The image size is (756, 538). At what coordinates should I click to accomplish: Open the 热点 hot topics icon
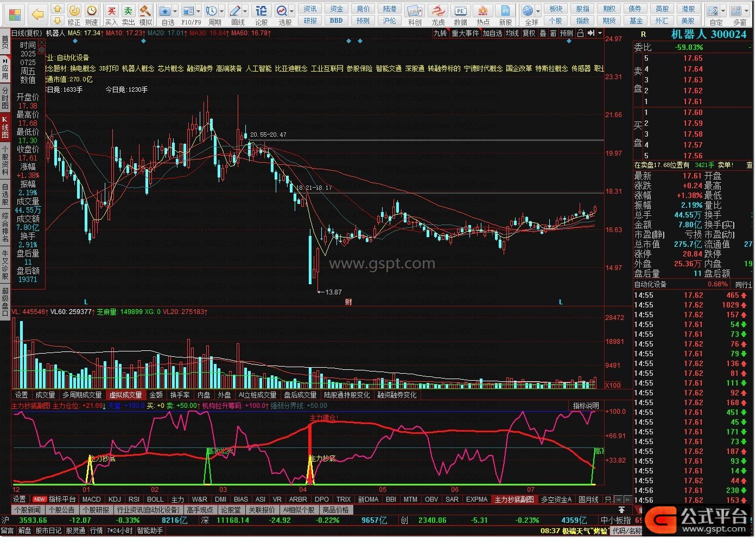pyautogui.click(x=483, y=15)
